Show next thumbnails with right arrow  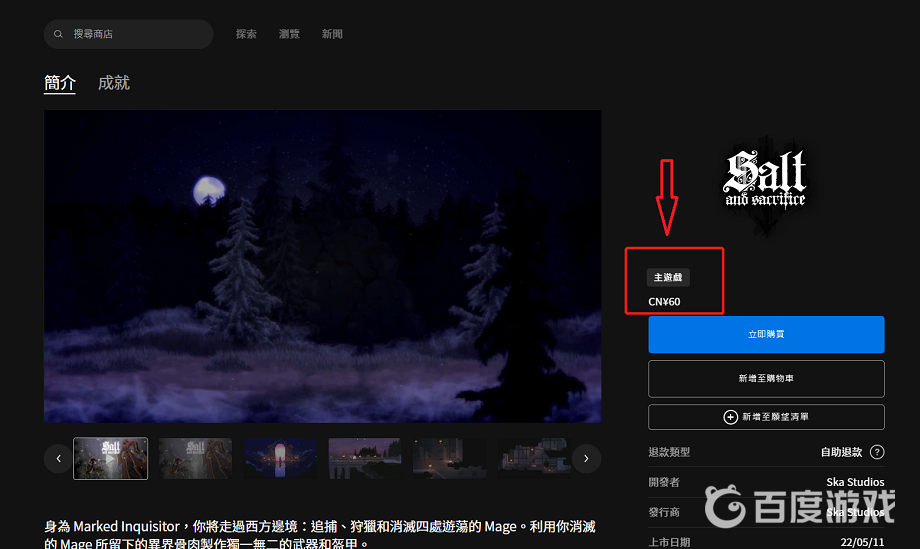586,459
